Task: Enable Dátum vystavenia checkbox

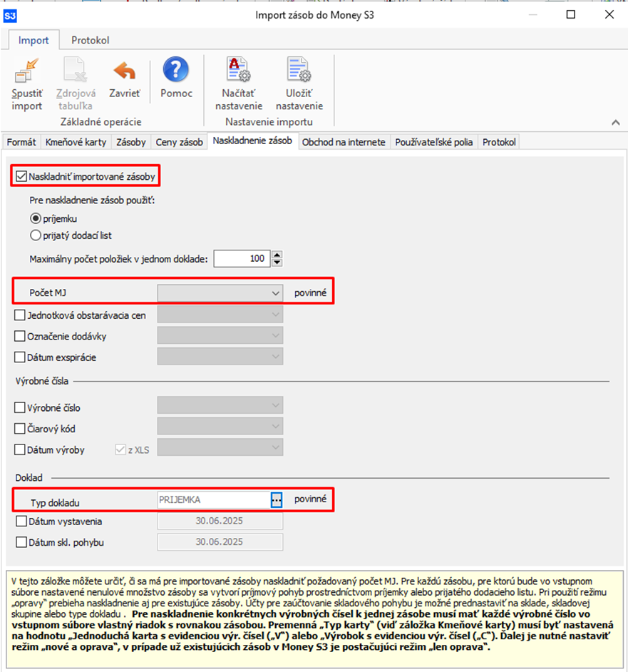Action: (x=21, y=521)
